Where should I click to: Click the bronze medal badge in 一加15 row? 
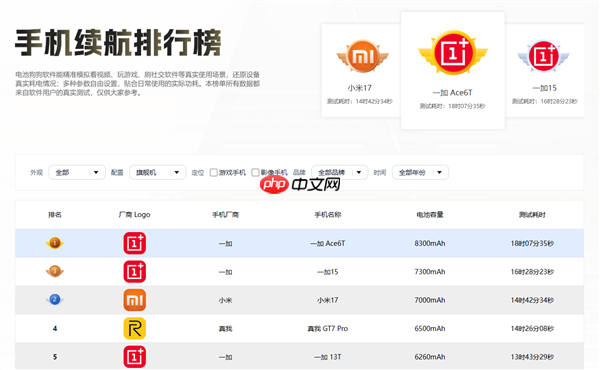pos(55,271)
